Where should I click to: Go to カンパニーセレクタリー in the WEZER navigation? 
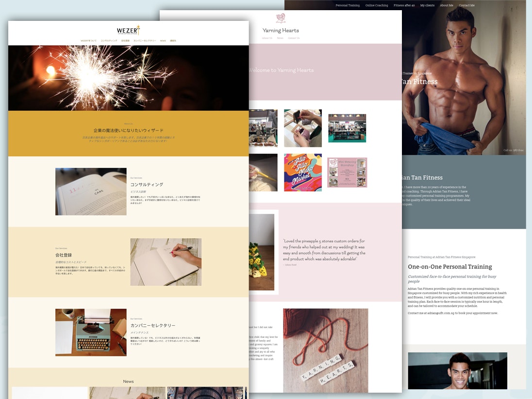[x=145, y=41]
